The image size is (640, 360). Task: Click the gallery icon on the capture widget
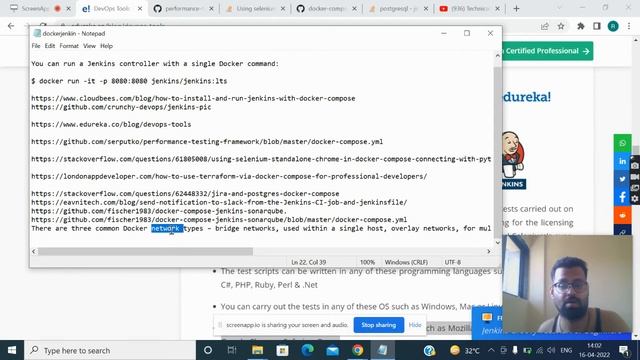point(635,188)
